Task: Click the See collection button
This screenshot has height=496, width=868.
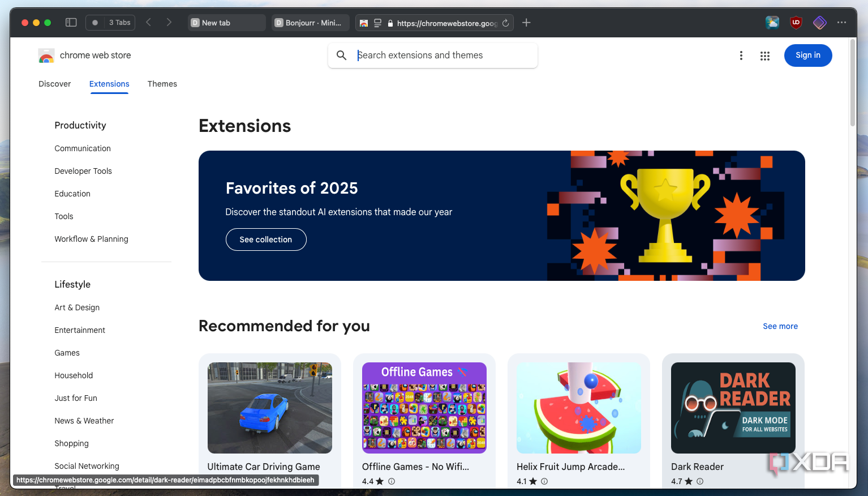Action: (x=266, y=240)
